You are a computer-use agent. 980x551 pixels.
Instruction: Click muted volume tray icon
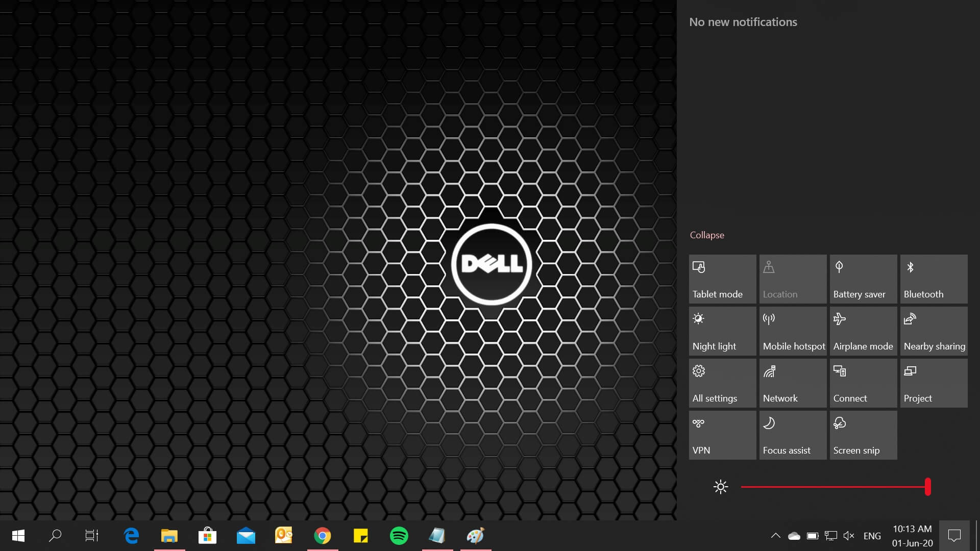point(849,536)
